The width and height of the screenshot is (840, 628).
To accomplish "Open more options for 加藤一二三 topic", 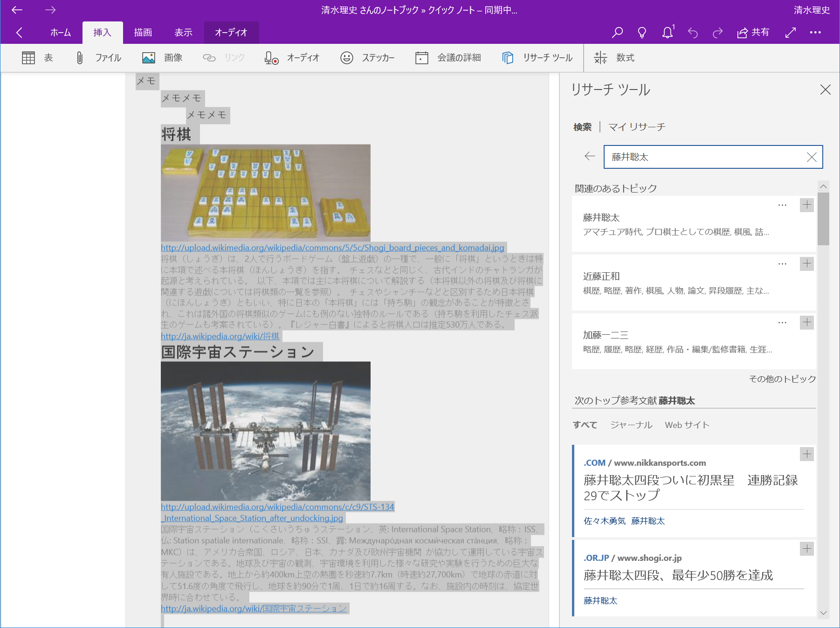I will coord(781,322).
